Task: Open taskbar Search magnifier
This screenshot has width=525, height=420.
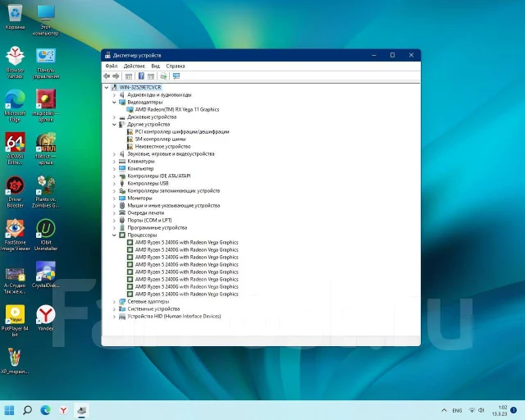Action: 27,410
